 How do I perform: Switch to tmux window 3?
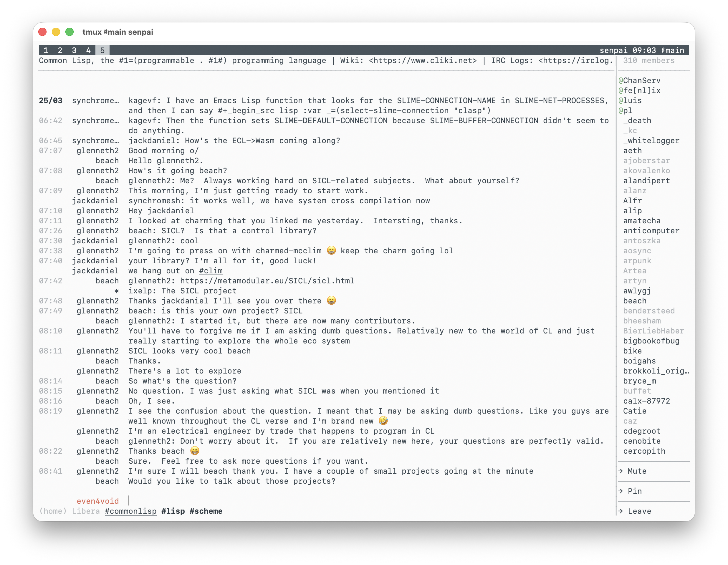(x=74, y=50)
